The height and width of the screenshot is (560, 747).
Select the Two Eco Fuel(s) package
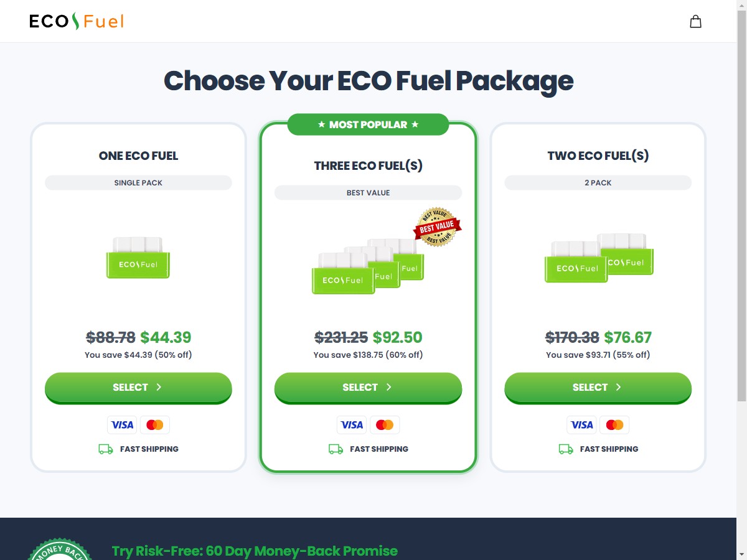598,388
